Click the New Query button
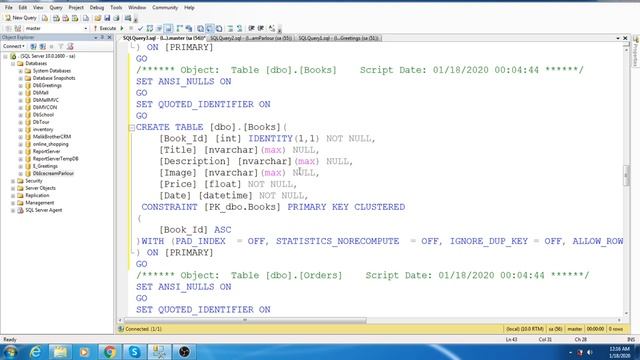This screenshot has width=640, height=360. coord(20,18)
